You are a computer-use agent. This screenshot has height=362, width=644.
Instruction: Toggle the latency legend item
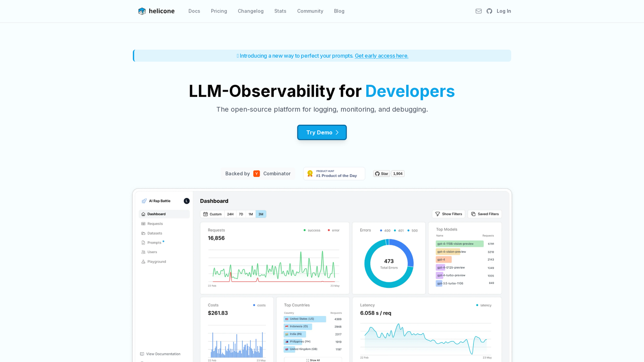pos(484,305)
